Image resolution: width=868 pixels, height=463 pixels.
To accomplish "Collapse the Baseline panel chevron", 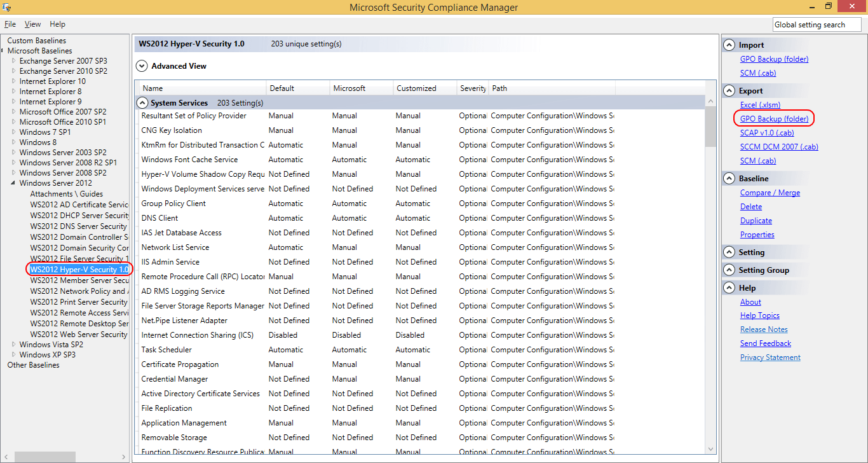I will pos(729,179).
